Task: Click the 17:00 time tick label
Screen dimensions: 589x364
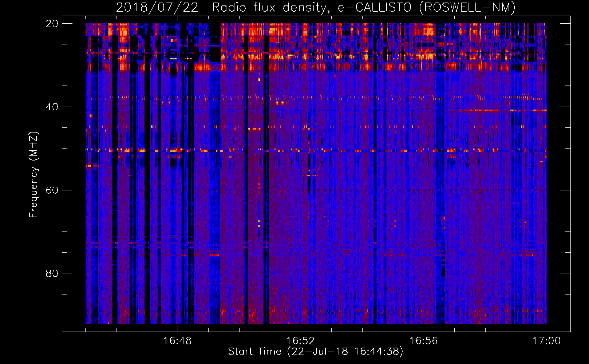Action: [x=546, y=341]
